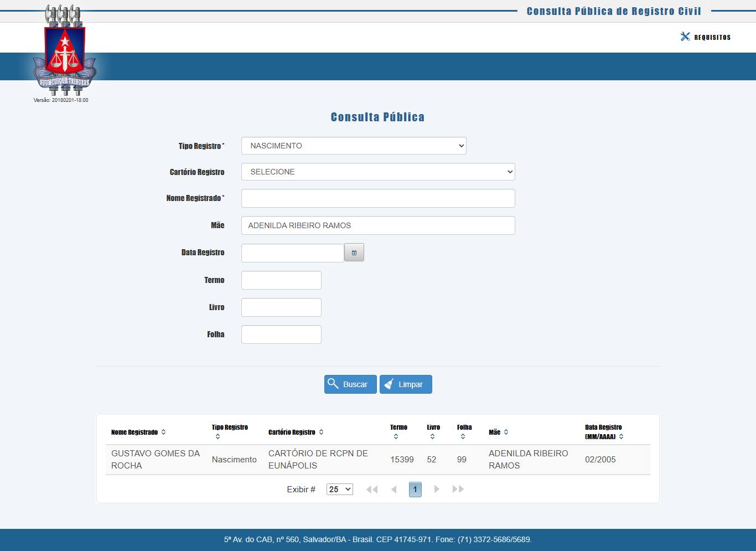Click the date value 02/2005

point(600,460)
